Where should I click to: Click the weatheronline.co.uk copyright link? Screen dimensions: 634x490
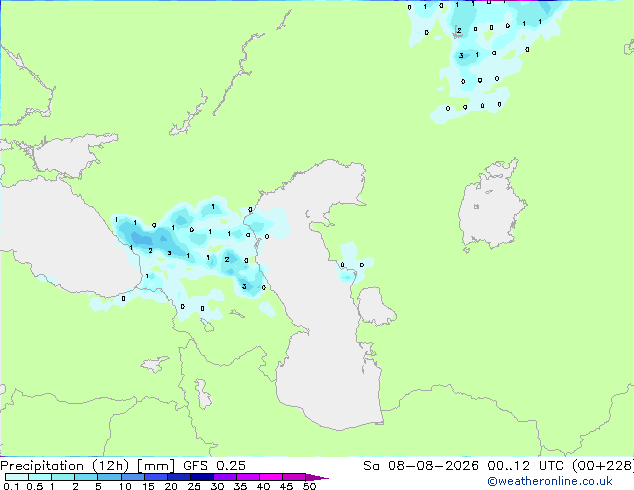(550, 481)
